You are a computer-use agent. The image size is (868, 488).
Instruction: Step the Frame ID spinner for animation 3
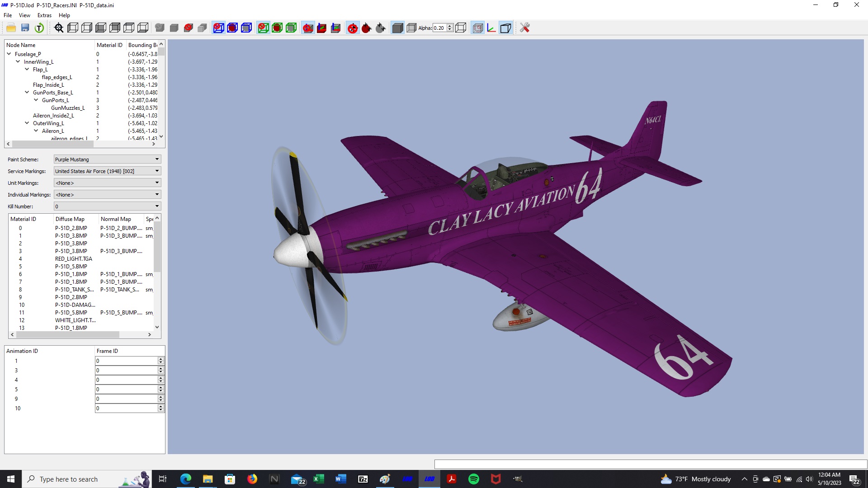[x=160, y=370]
